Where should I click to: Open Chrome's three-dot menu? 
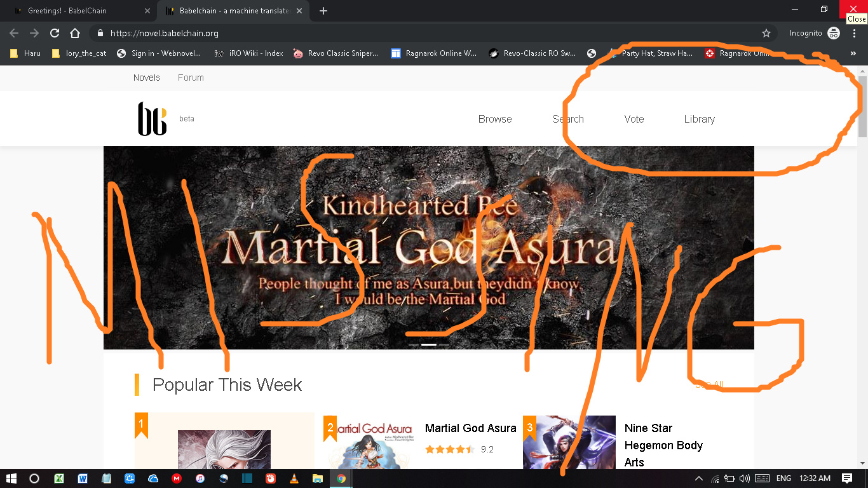855,33
